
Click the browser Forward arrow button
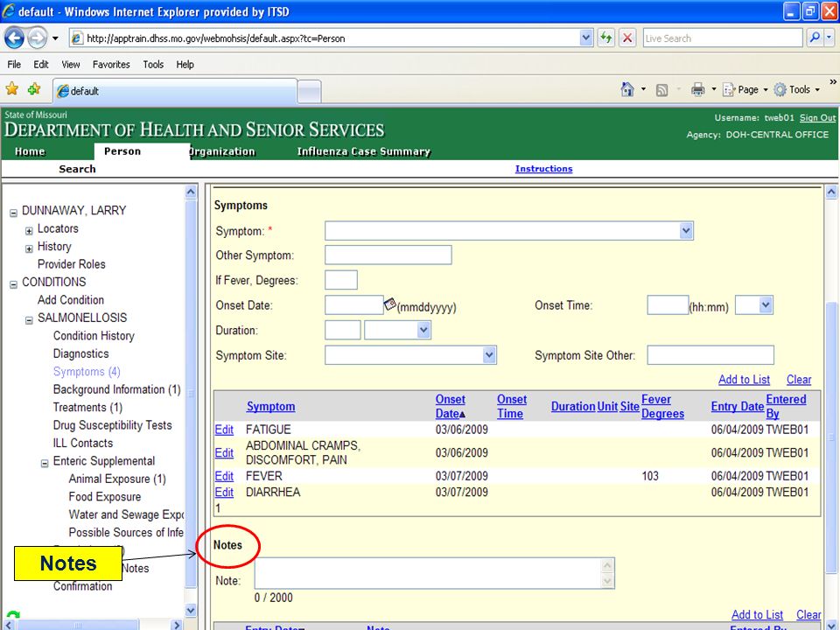coord(37,38)
